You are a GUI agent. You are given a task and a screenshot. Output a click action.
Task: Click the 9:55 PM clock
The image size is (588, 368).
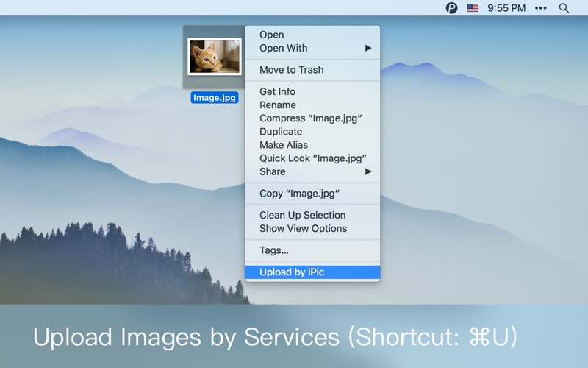pyautogui.click(x=507, y=8)
